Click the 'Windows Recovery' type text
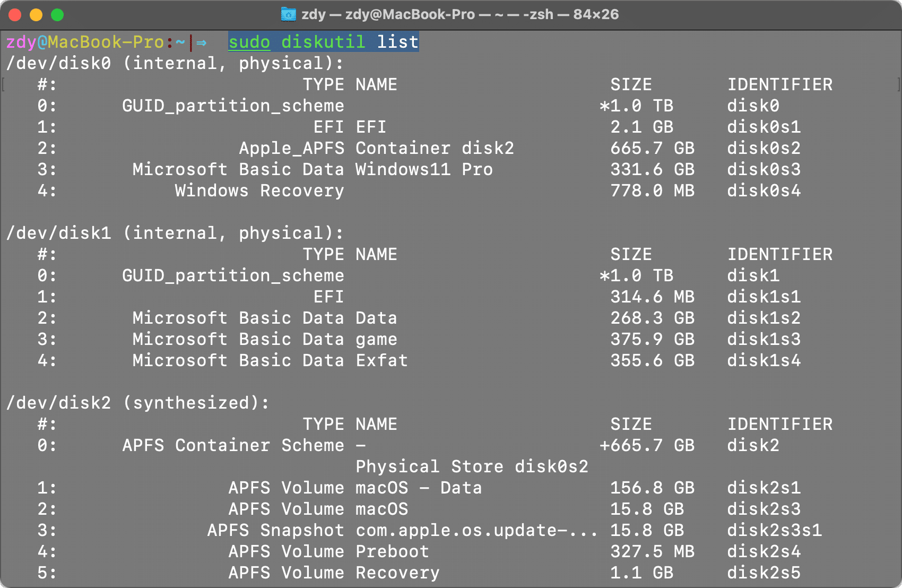This screenshot has width=902, height=588. click(260, 191)
